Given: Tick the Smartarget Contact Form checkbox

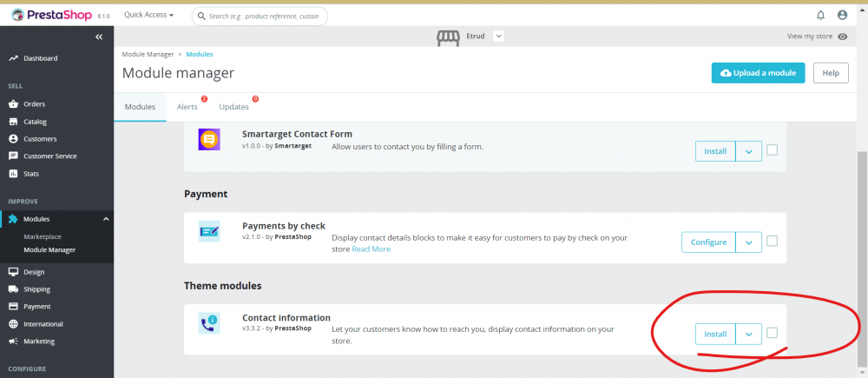Looking at the screenshot, I should pyautogui.click(x=773, y=149).
